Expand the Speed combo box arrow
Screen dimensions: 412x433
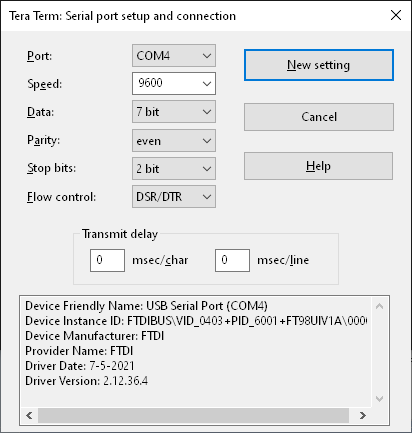(207, 83)
